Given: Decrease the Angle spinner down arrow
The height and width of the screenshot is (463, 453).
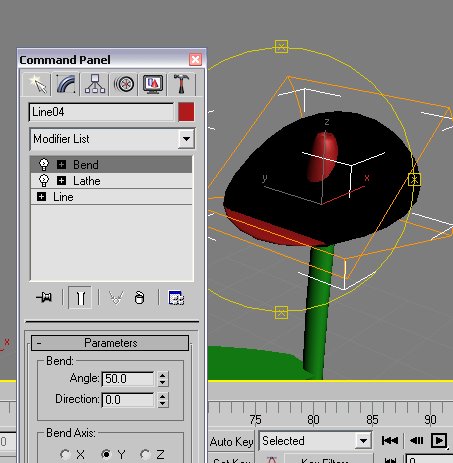Looking at the screenshot, I should (163, 382).
